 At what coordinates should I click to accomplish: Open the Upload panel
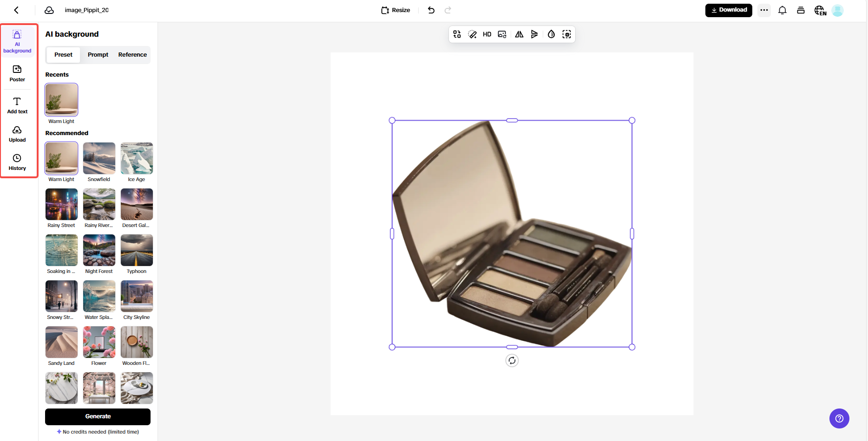17,134
